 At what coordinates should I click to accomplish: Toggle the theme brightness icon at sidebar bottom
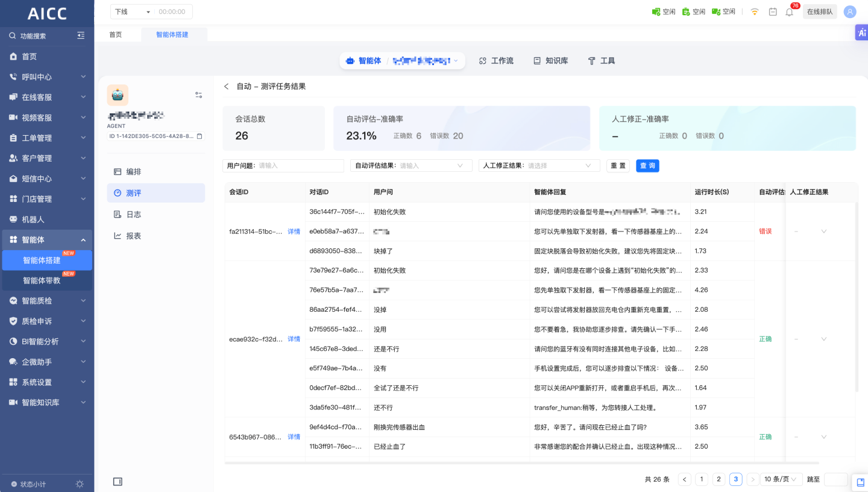click(x=80, y=484)
